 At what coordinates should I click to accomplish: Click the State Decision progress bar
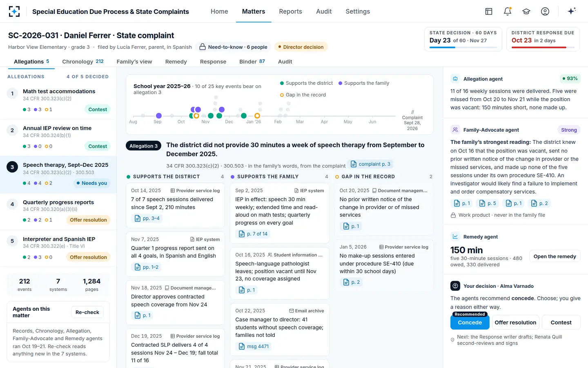[x=463, y=47]
